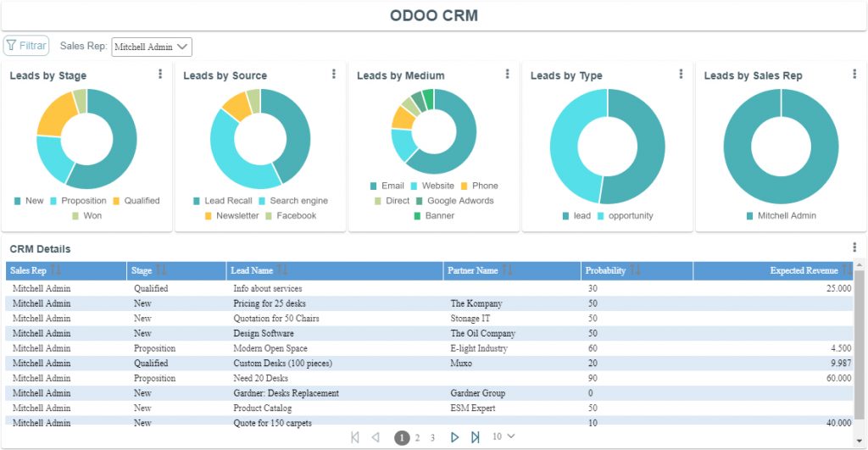The width and height of the screenshot is (868, 450).
Task: Toggle the Website legend item
Action: pos(432,186)
